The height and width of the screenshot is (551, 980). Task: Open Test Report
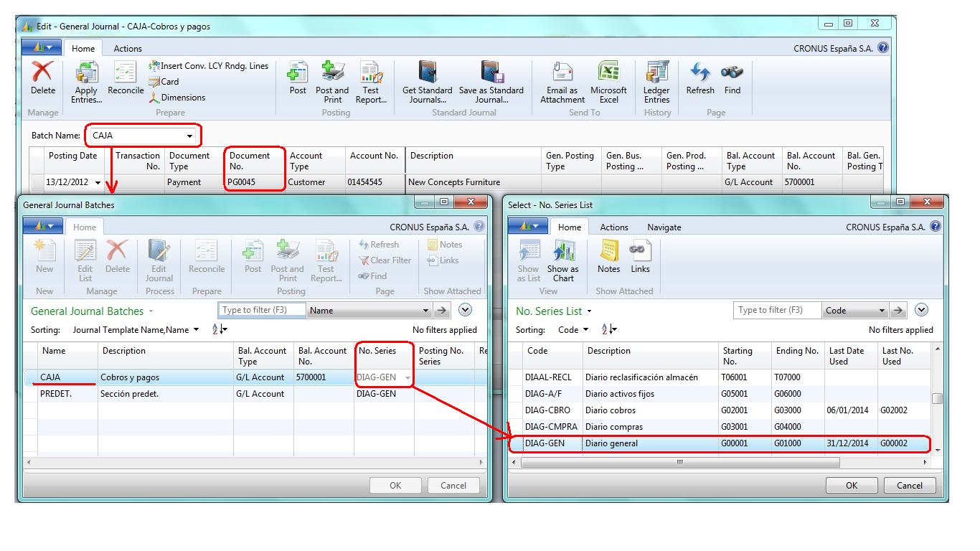click(x=372, y=81)
